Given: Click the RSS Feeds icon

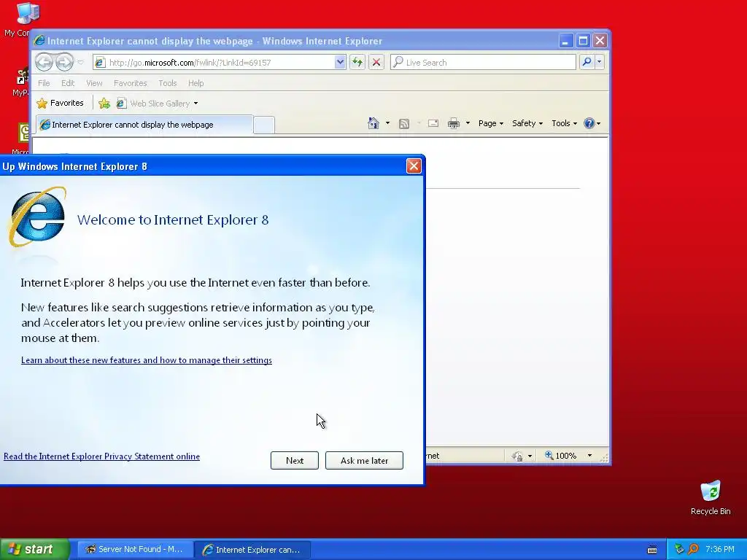Looking at the screenshot, I should click(x=404, y=124).
